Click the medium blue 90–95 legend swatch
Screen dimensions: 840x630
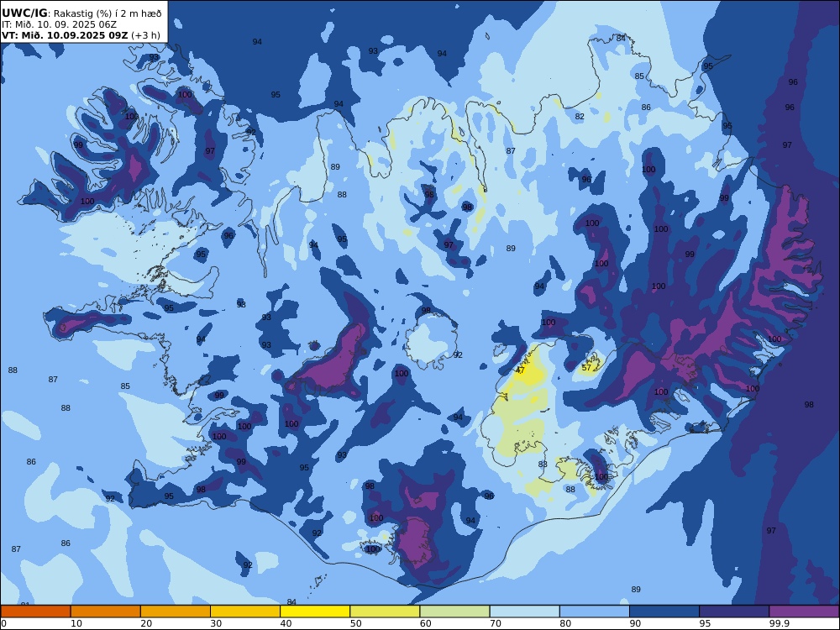664,612
